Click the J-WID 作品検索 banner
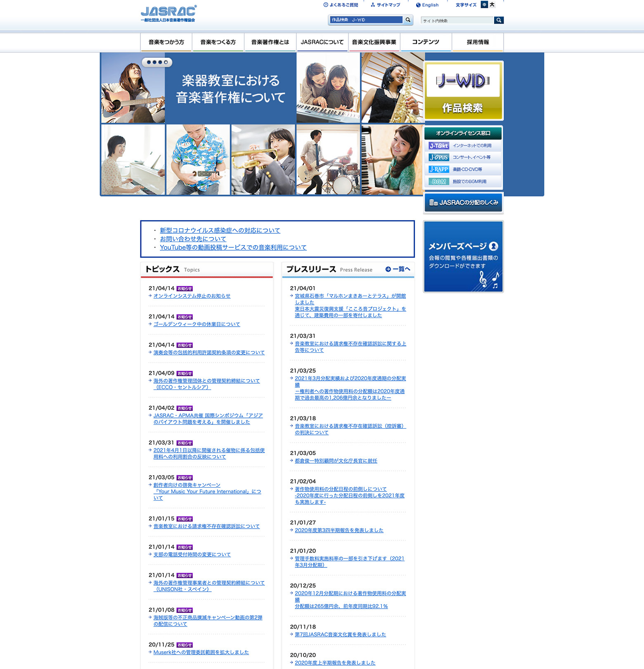Screen dimensions: 644x669 463,90
